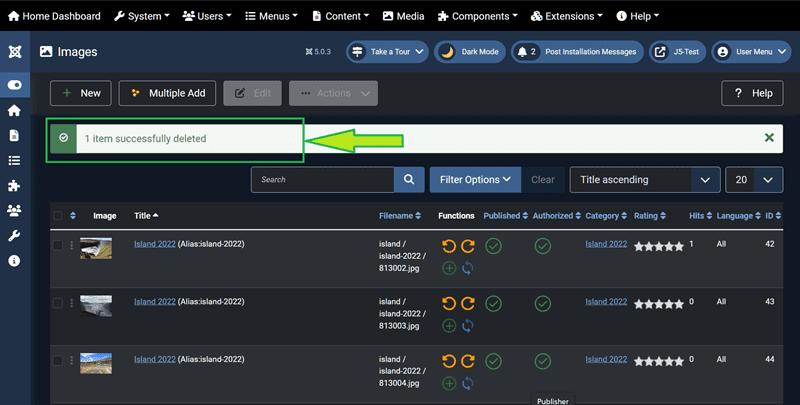Select the checkbox for the first image row
This screenshot has width=800, height=405.
point(57,245)
